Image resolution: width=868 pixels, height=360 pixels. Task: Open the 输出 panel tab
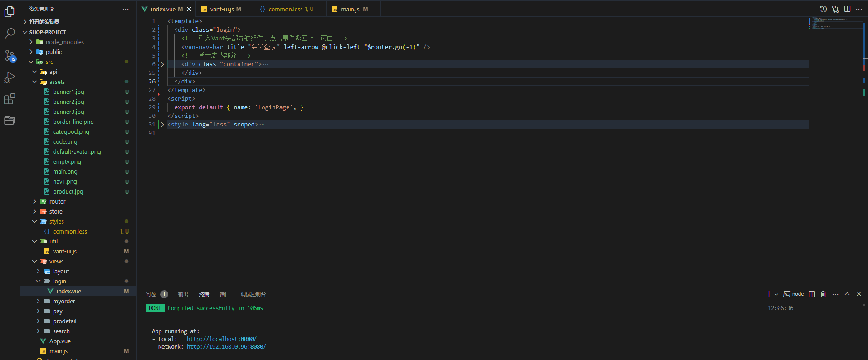click(183, 294)
